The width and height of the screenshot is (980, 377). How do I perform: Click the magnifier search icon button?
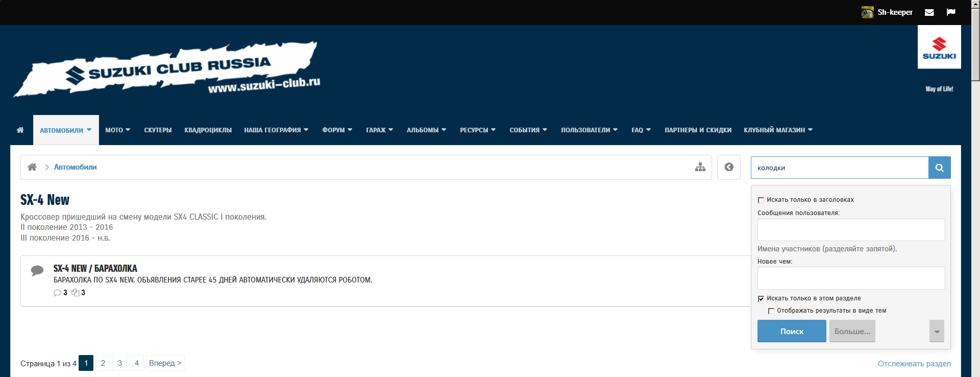click(939, 168)
